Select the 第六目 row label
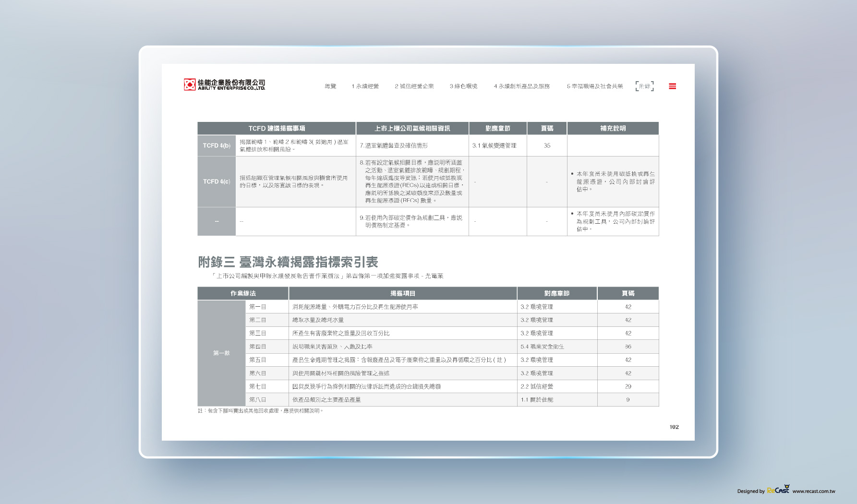 267,373
